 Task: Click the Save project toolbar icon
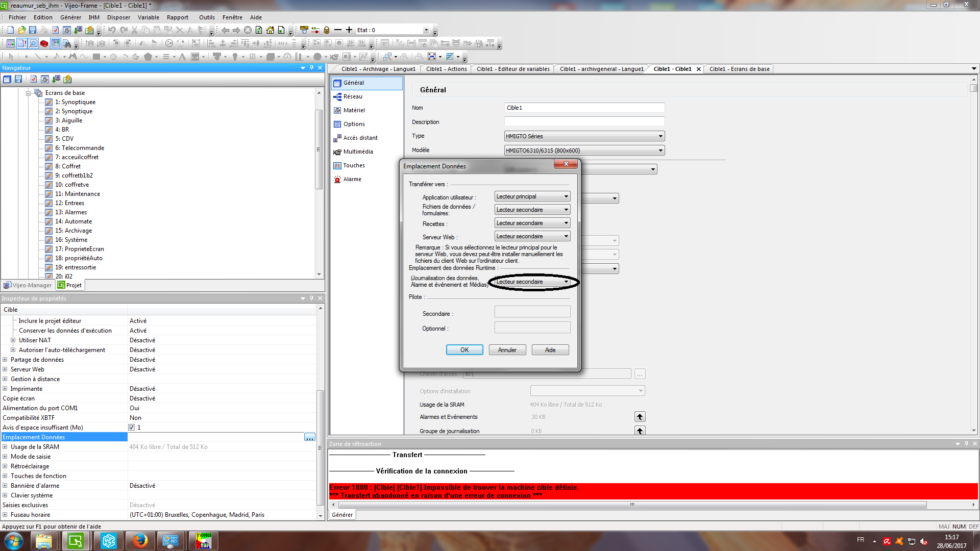click(x=33, y=30)
